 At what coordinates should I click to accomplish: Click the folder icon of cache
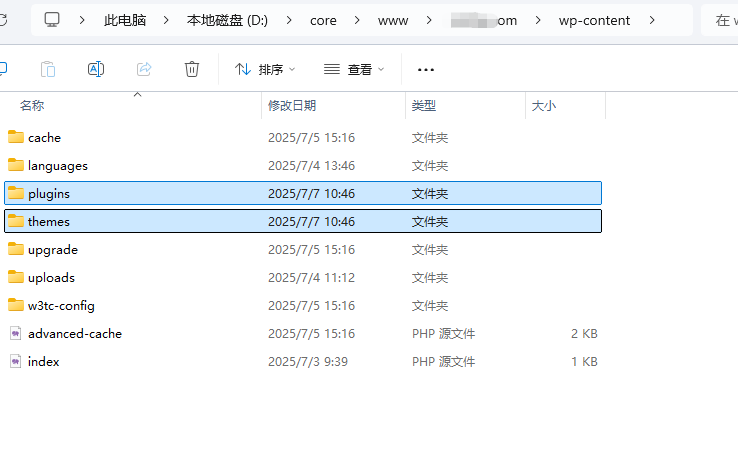pos(16,137)
